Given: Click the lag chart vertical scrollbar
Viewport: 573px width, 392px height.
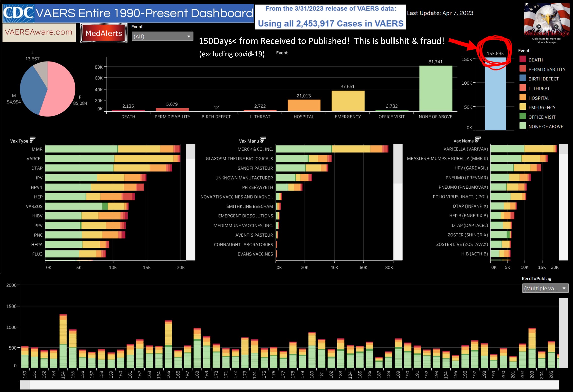Looking at the screenshot, I should coord(563,333).
